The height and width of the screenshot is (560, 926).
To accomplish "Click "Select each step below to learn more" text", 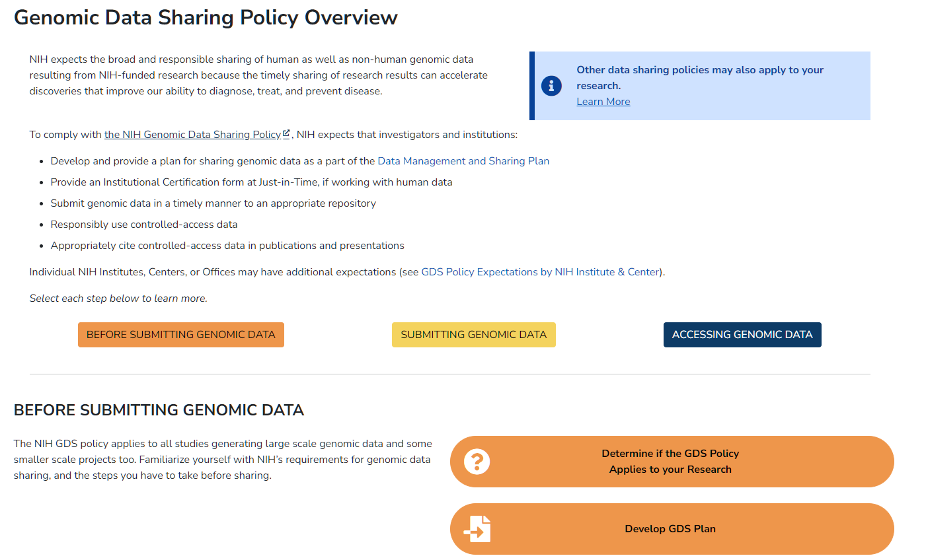I will (x=118, y=298).
